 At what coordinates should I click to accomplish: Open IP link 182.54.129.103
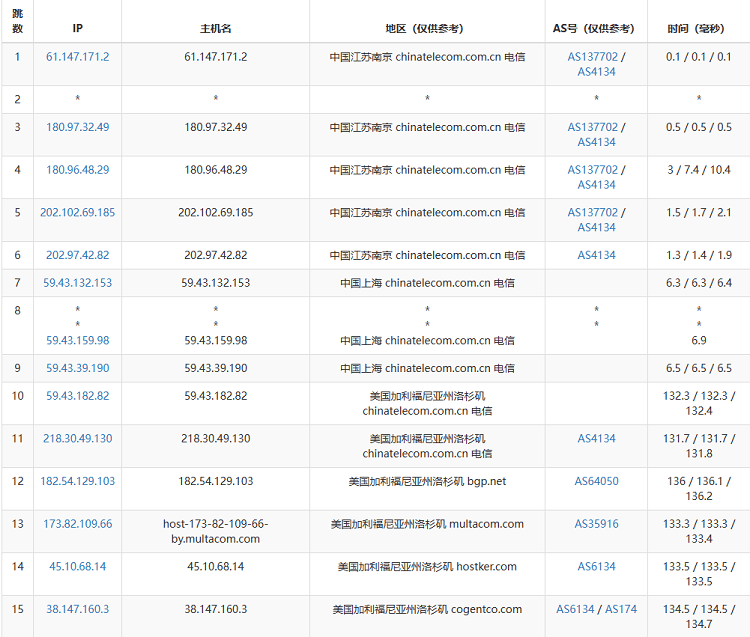(77, 481)
